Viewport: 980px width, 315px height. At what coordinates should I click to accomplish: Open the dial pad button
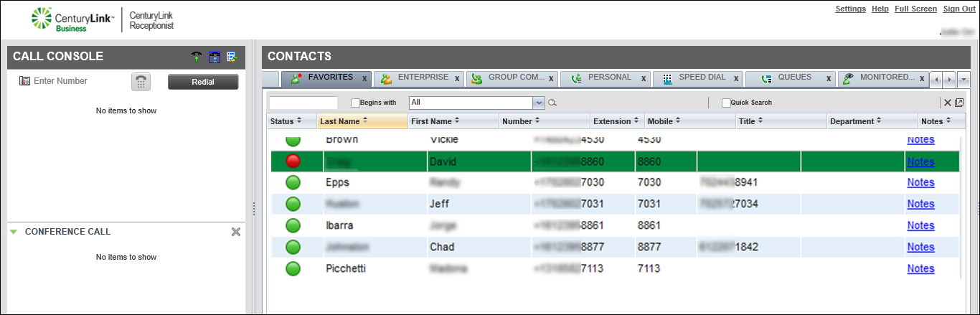coord(141,82)
